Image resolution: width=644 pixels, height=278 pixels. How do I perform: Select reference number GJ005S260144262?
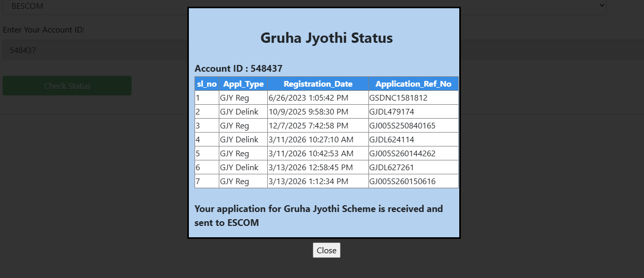click(x=403, y=154)
